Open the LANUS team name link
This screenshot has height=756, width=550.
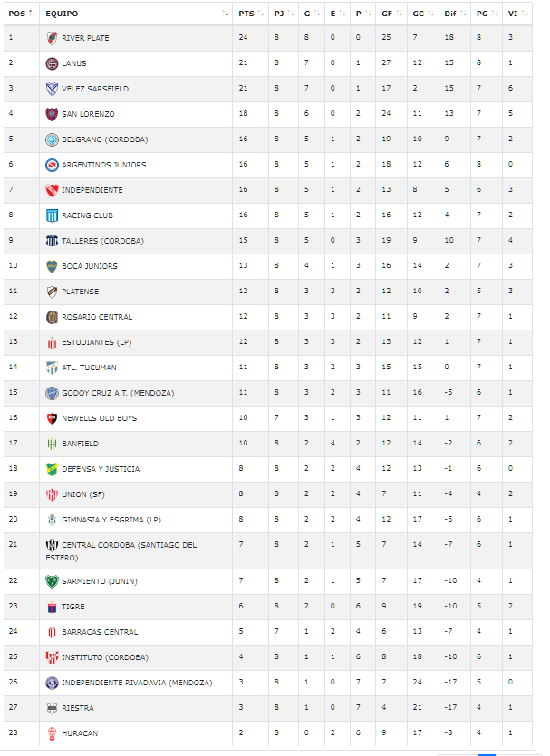(74, 63)
